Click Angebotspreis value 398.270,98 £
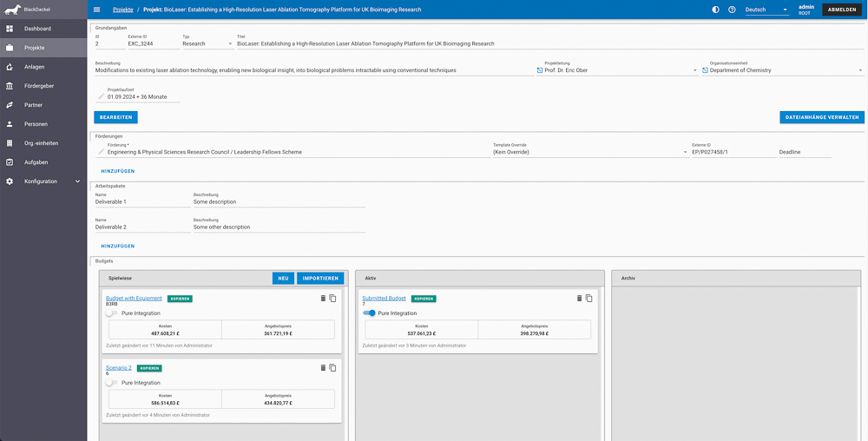Viewport: 868px width, 441px height. (x=534, y=333)
